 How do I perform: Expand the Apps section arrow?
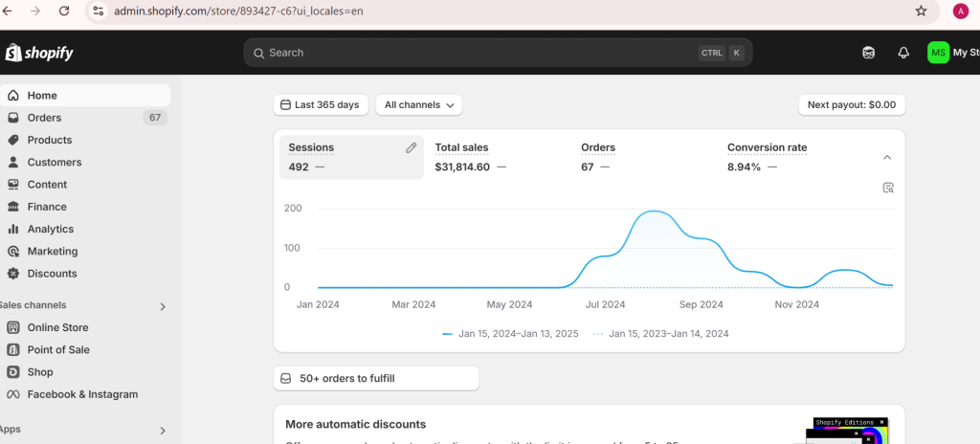pyautogui.click(x=162, y=431)
